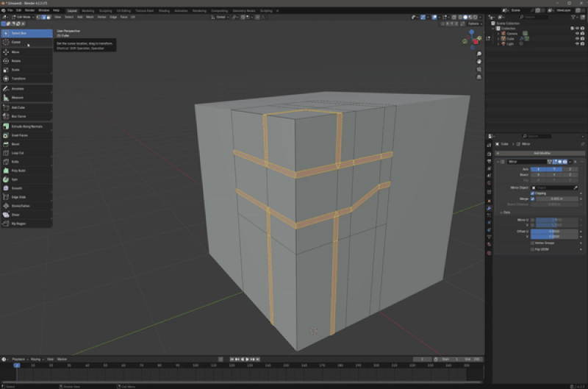Expand the Camera item in outliner
The image size is (588, 389).
coord(497,33)
